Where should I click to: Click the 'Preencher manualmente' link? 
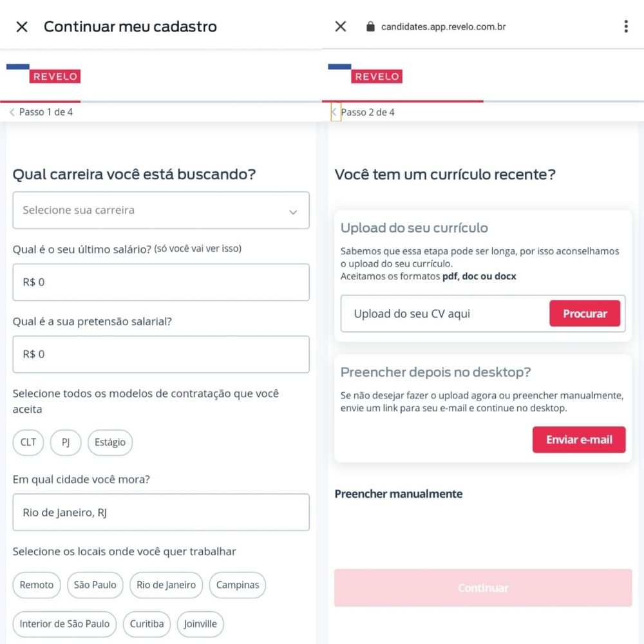[x=397, y=494]
